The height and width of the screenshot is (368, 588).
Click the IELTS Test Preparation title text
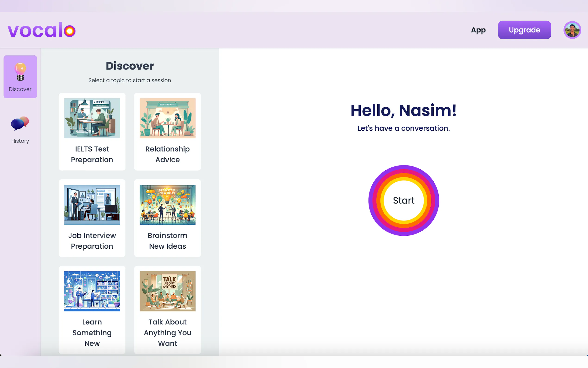point(92,154)
